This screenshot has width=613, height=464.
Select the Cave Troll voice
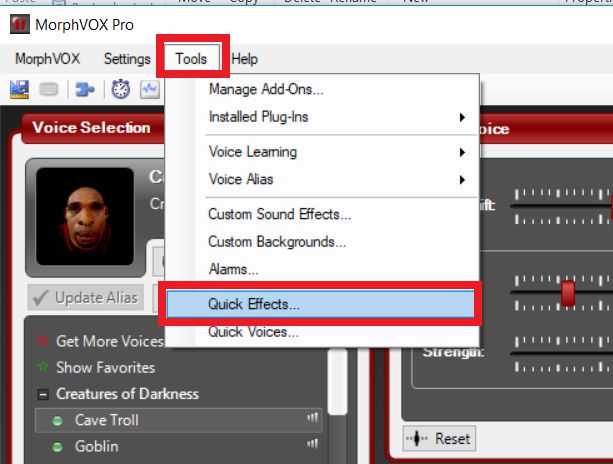[178, 420]
